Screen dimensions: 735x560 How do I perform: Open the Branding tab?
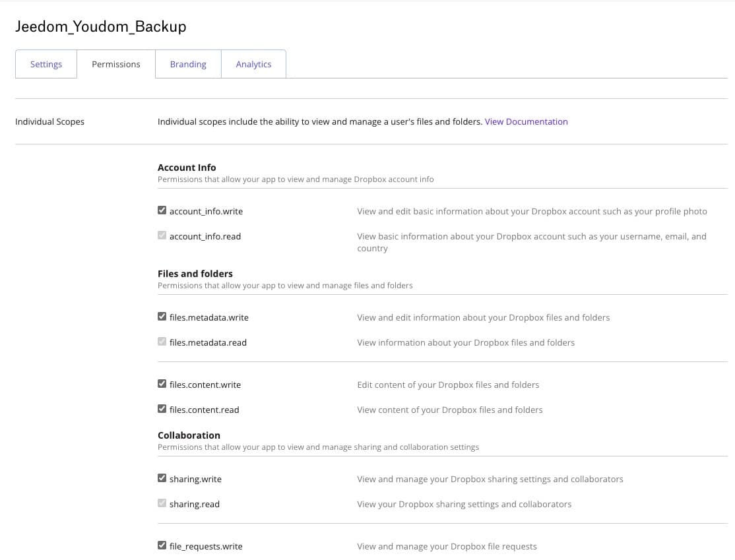click(188, 64)
